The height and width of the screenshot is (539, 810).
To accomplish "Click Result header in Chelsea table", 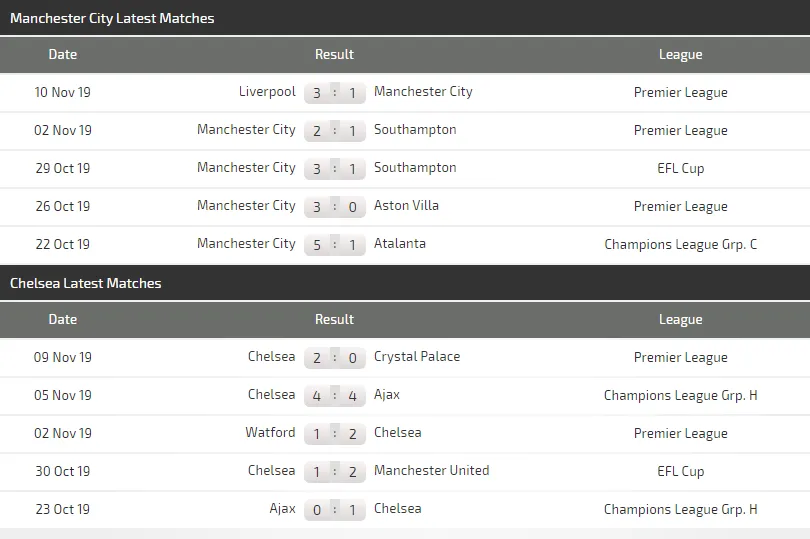I will (334, 320).
